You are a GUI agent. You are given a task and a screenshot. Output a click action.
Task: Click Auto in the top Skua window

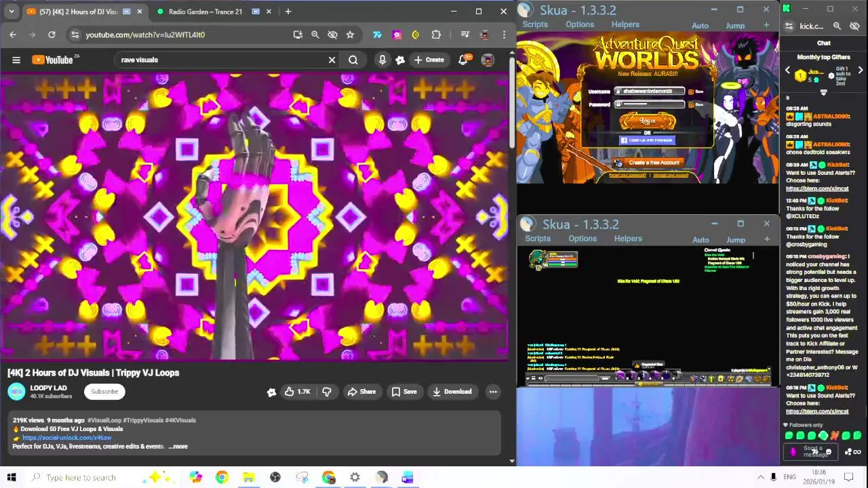pyautogui.click(x=700, y=26)
